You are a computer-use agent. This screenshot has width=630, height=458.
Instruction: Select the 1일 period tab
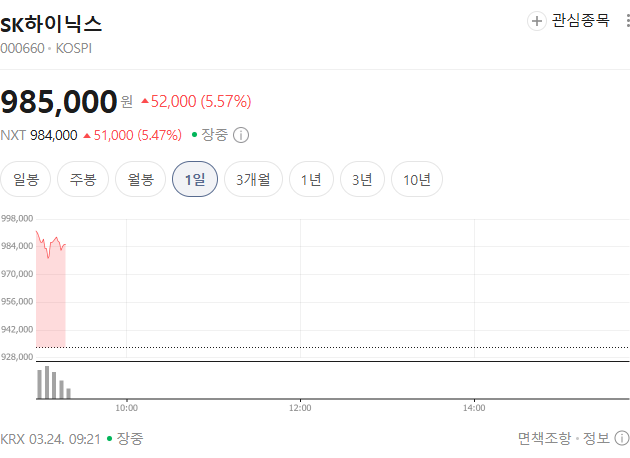click(195, 180)
